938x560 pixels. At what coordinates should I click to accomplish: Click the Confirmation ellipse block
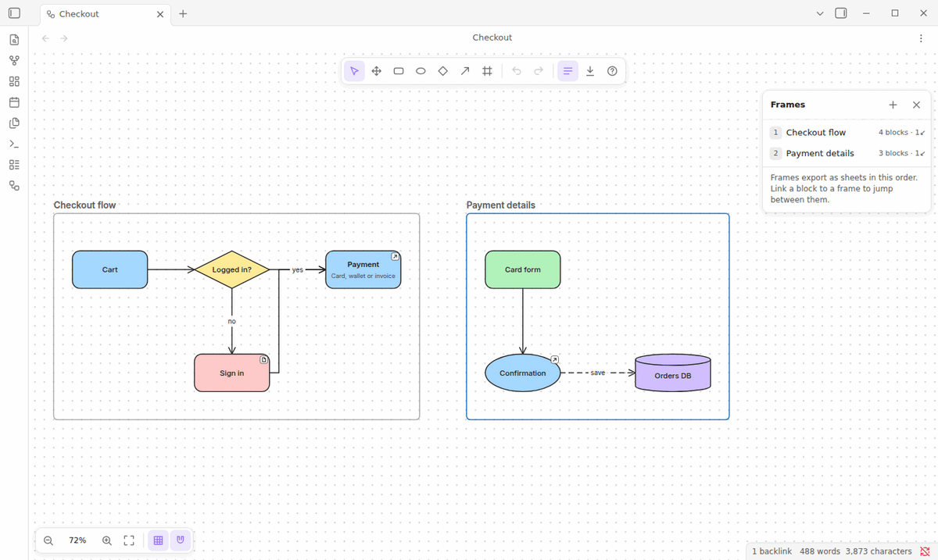coord(523,373)
